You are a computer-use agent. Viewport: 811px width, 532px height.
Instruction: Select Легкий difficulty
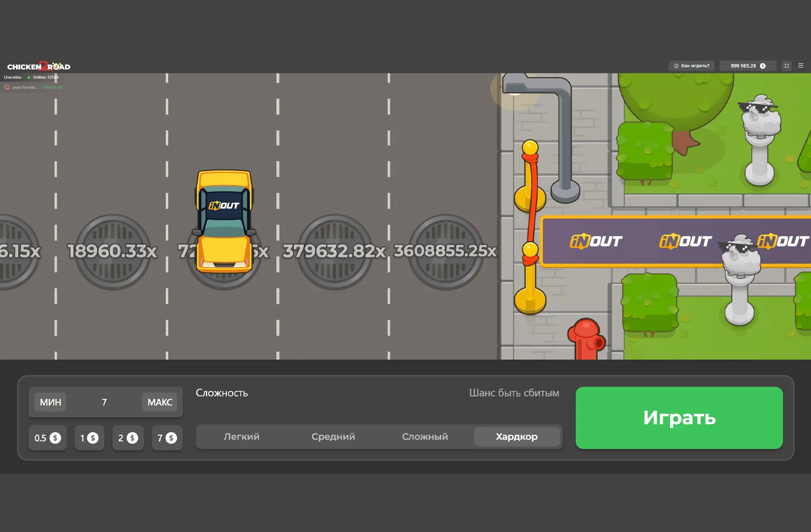tap(241, 437)
